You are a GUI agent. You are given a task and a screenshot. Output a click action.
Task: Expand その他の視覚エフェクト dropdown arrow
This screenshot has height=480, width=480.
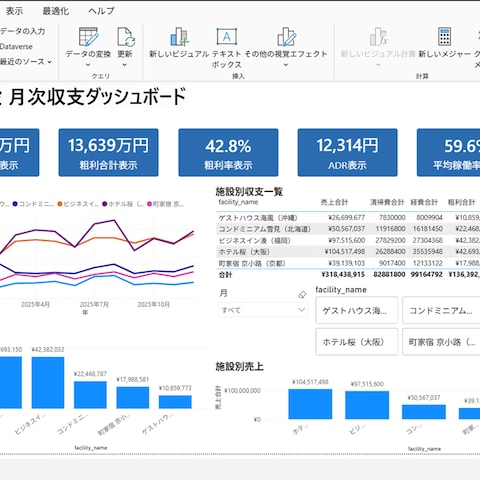pyautogui.click(x=286, y=65)
